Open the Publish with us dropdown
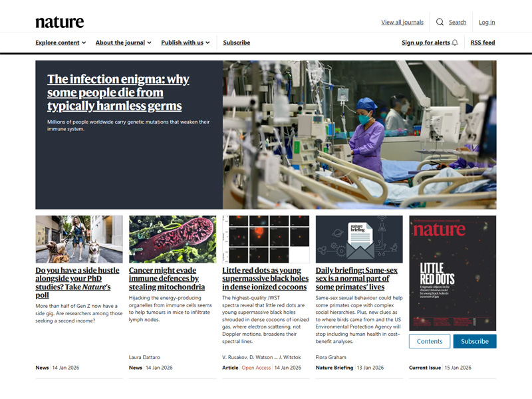The image size is (532, 399). pos(185,43)
